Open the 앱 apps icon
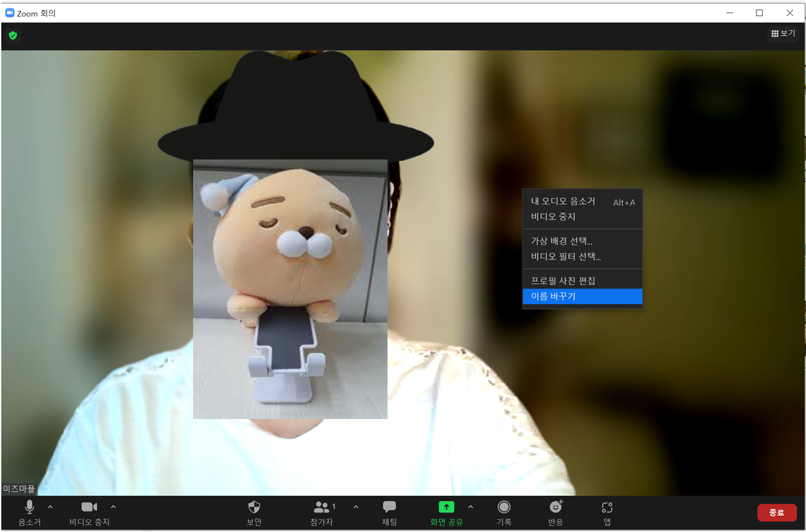This screenshot has width=806, height=532. tap(607, 507)
